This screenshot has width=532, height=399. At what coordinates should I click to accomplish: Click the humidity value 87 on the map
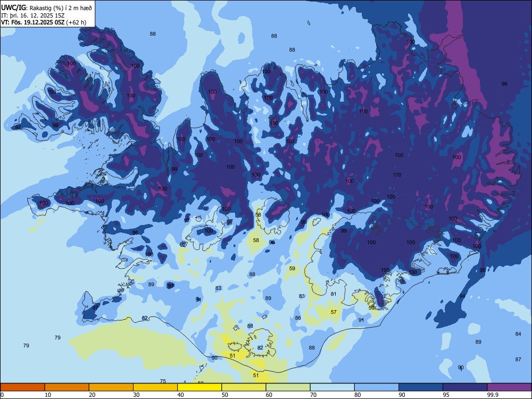tap(518, 359)
